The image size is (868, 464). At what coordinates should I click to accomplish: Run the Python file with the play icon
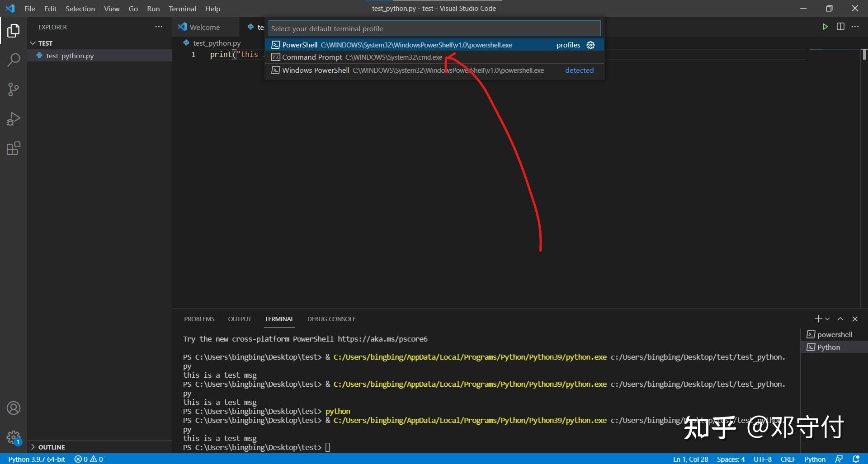click(825, 26)
